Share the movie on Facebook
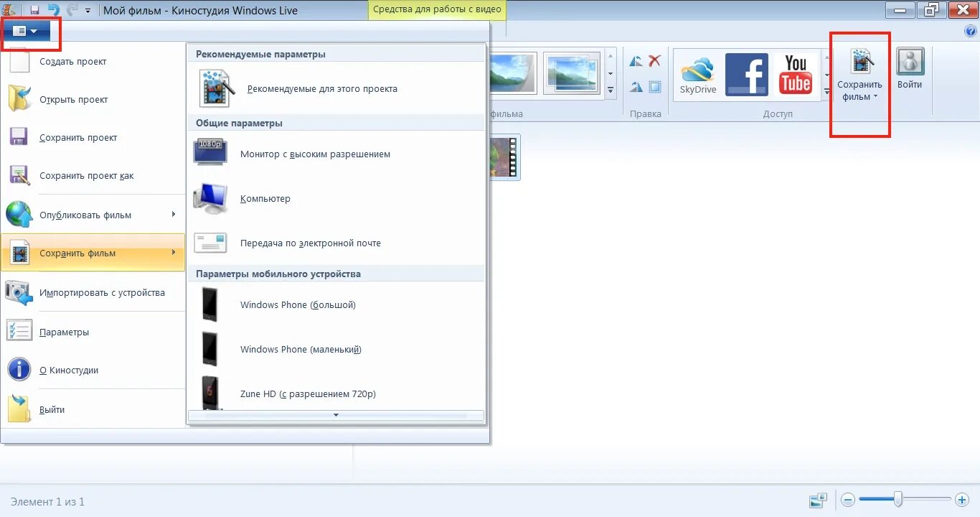 (747, 72)
